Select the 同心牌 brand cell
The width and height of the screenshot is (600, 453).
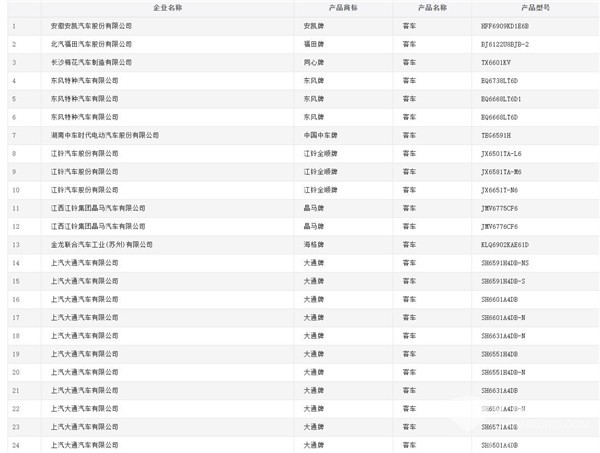click(x=314, y=62)
